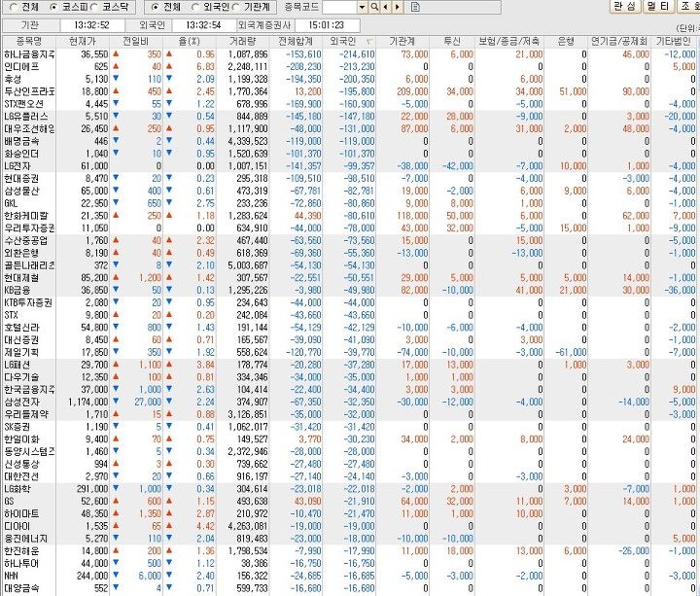Screen dimensions: 700x596
Task: Select the 전체 investor radio button
Action: [x=156, y=7]
